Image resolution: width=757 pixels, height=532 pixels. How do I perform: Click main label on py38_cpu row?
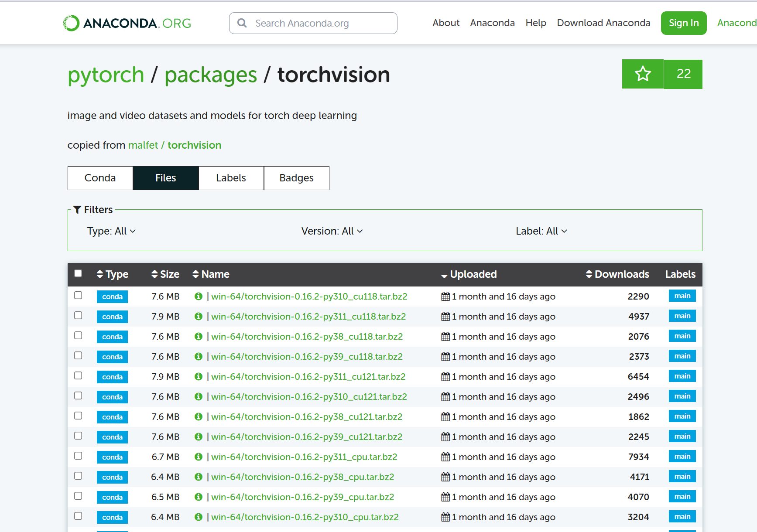tap(682, 477)
